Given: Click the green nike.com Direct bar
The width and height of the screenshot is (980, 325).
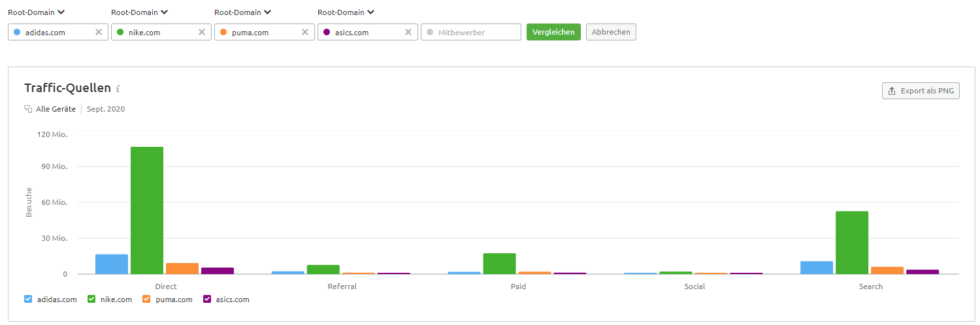Looking at the screenshot, I should [147, 210].
